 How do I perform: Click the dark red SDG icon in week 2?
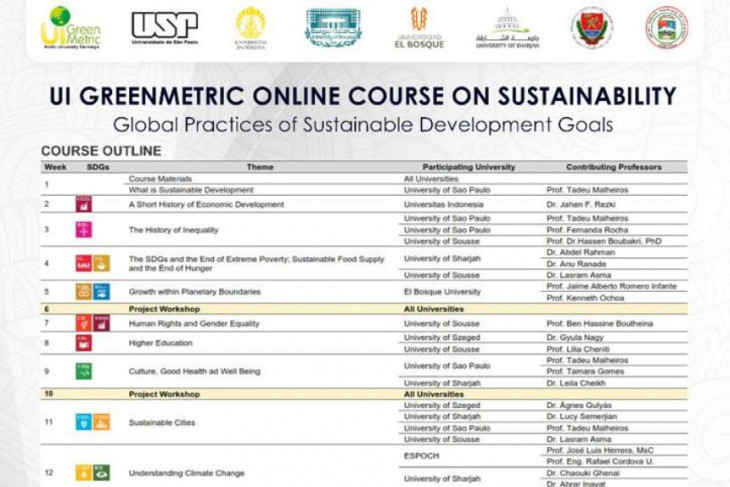[84, 204]
